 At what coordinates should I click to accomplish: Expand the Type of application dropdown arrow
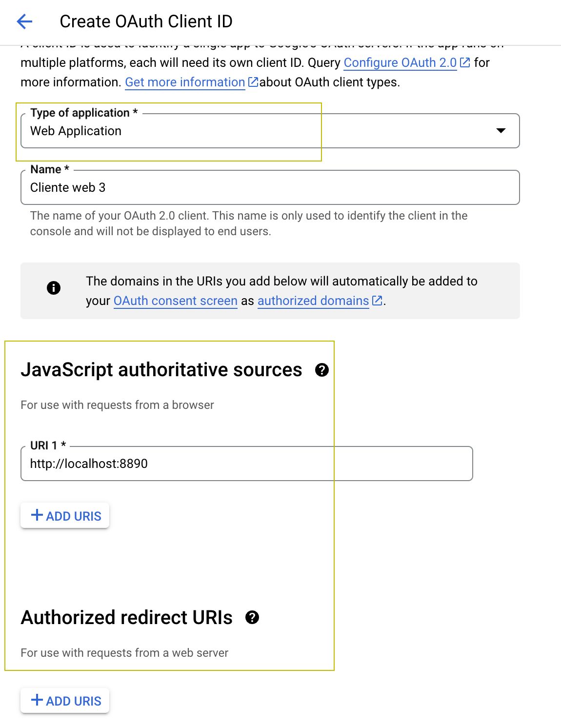pyautogui.click(x=501, y=131)
